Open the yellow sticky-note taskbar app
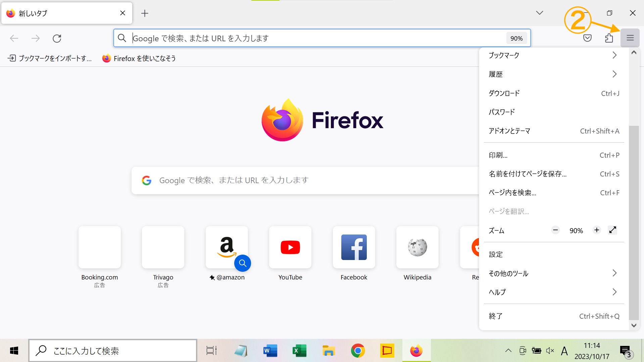Screen dimensions: 644x362 point(387,351)
